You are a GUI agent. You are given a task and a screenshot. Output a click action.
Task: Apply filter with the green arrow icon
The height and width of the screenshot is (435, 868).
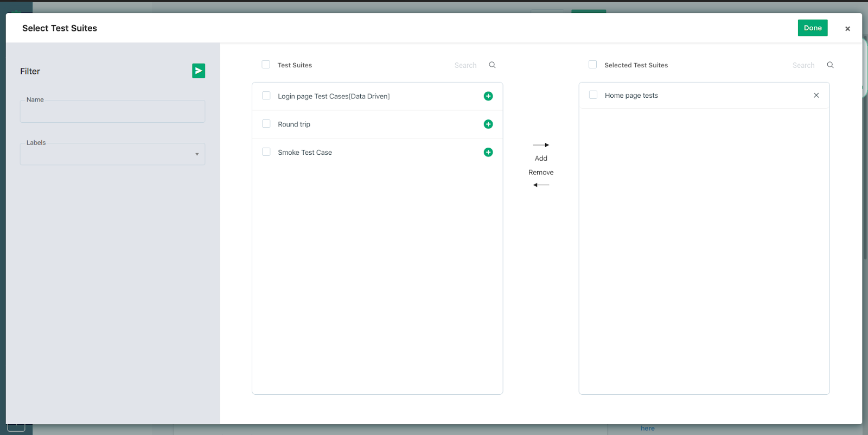[x=199, y=71]
